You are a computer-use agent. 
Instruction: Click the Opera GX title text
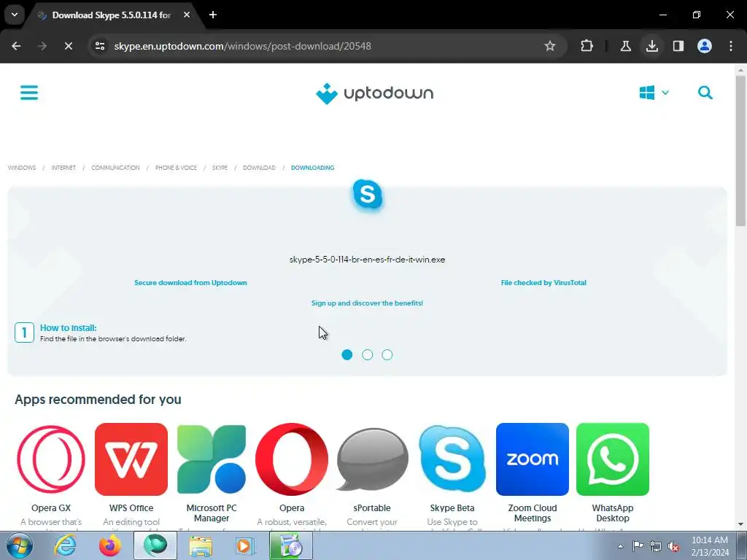pyautogui.click(x=51, y=508)
